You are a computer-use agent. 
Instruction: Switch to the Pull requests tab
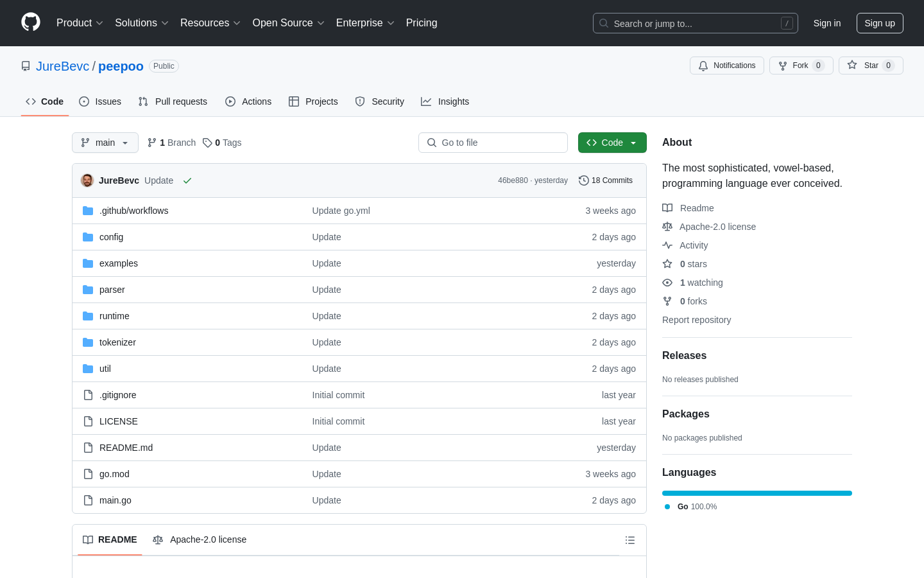[173, 101]
